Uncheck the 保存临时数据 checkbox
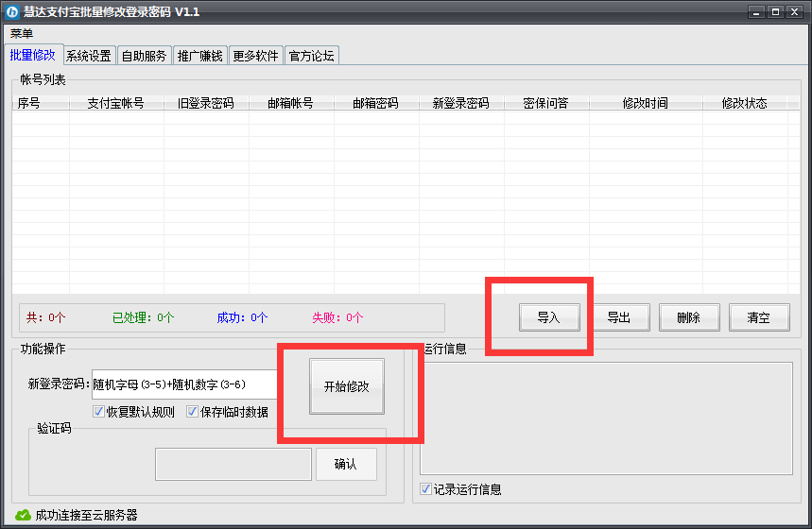 (x=192, y=412)
